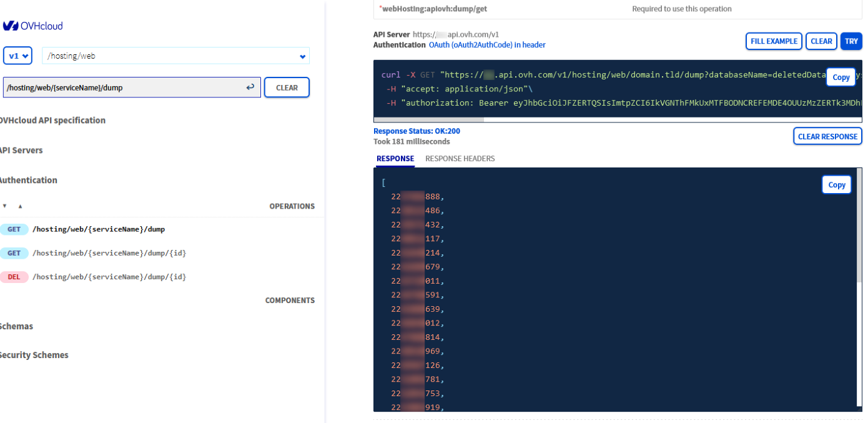The width and height of the screenshot is (868, 423).
Task: Click the FILL EXAMPLE button
Action: pos(774,41)
